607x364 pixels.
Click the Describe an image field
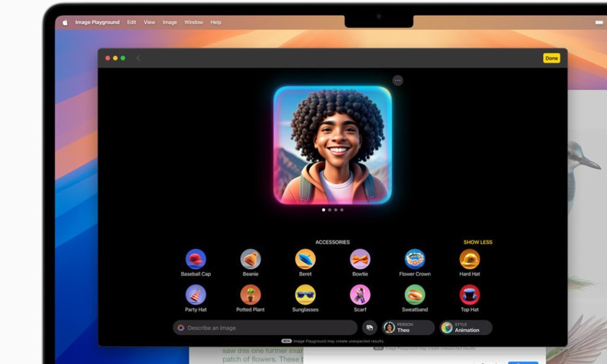[265, 328]
